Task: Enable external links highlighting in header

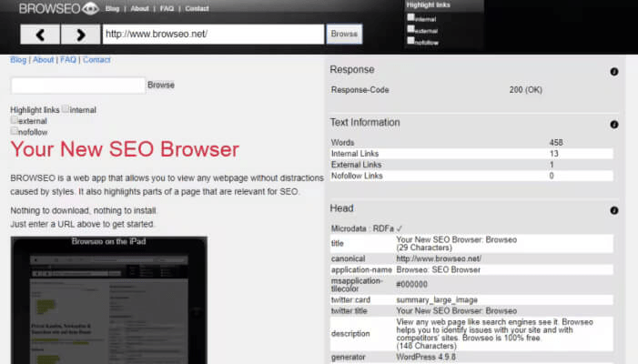Action: click(410, 29)
